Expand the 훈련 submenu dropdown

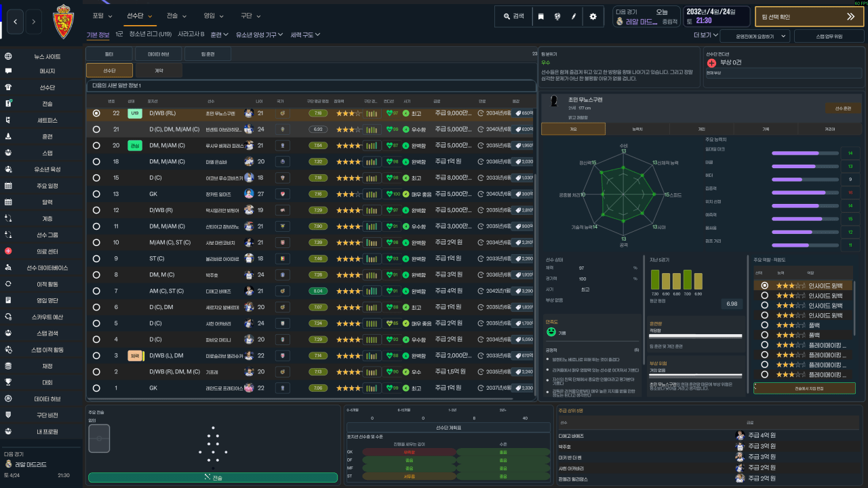219,34
